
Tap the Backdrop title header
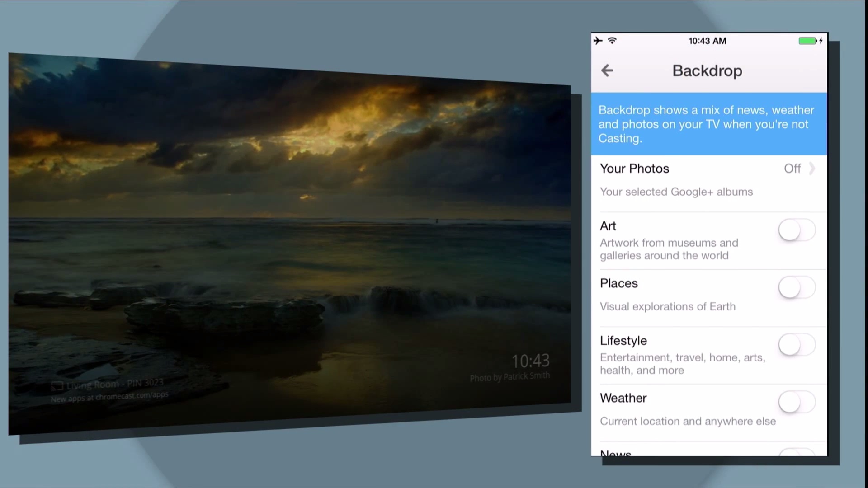click(707, 71)
